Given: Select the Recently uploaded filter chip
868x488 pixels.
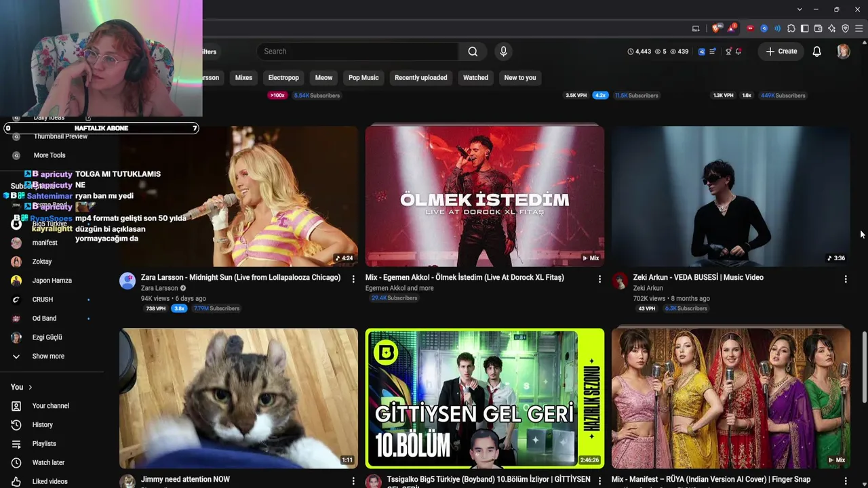Looking at the screenshot, I should (x=420, y=78).
